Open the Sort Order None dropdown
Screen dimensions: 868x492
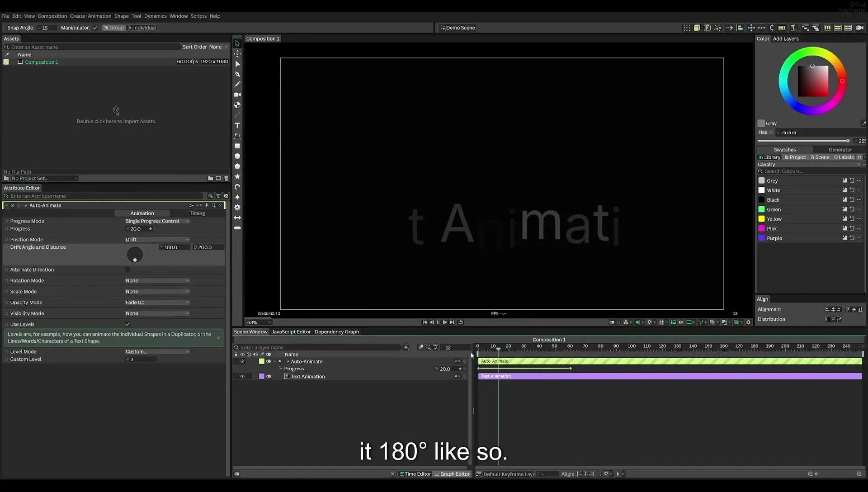point(218,47)
